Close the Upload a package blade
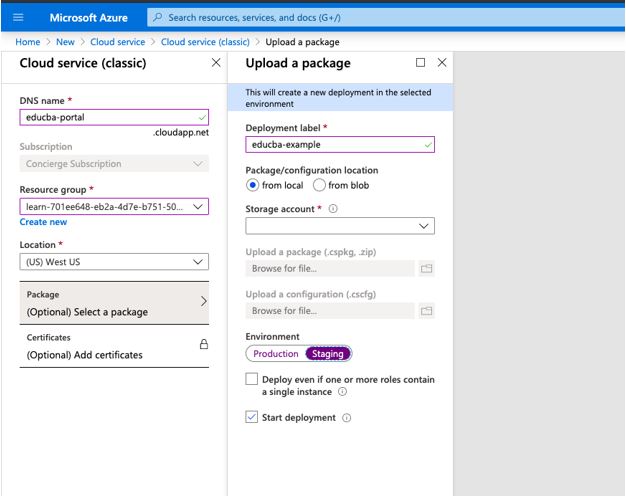The height and width of the screenshot is (496, 626). 442,63
